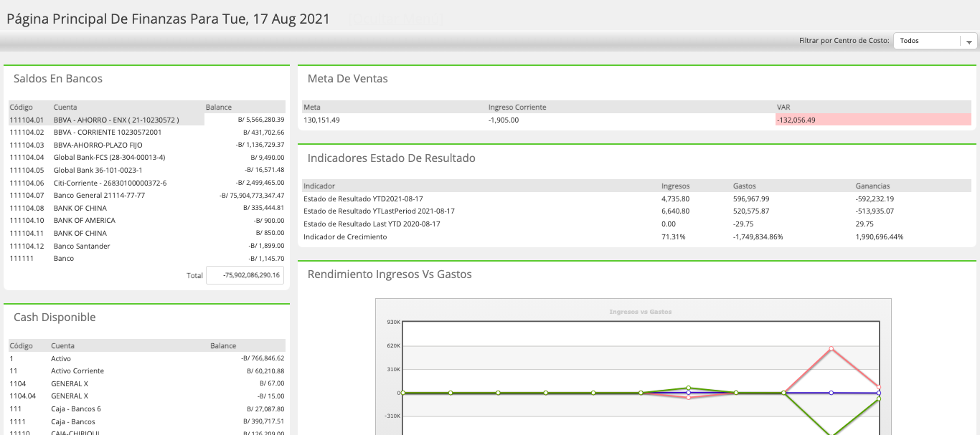Click the Ingresos vs Gastos chart title
Image resolution: width=980 pixels, height=435 pixels.
640,312
